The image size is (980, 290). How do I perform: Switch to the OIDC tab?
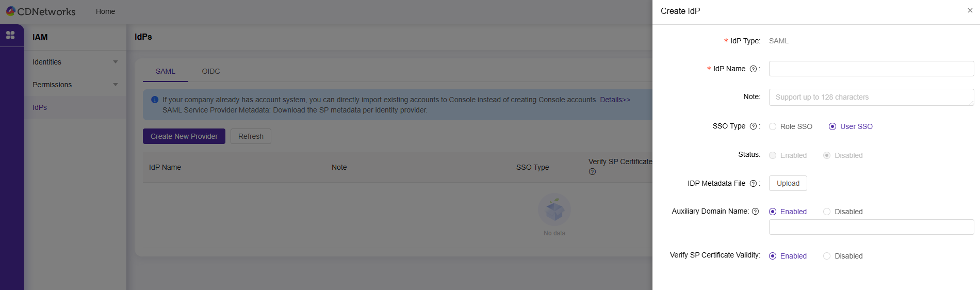210,71
